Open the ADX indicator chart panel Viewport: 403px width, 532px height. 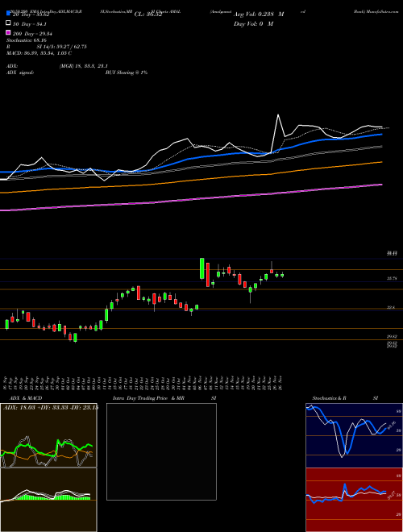tap(48, 435)
